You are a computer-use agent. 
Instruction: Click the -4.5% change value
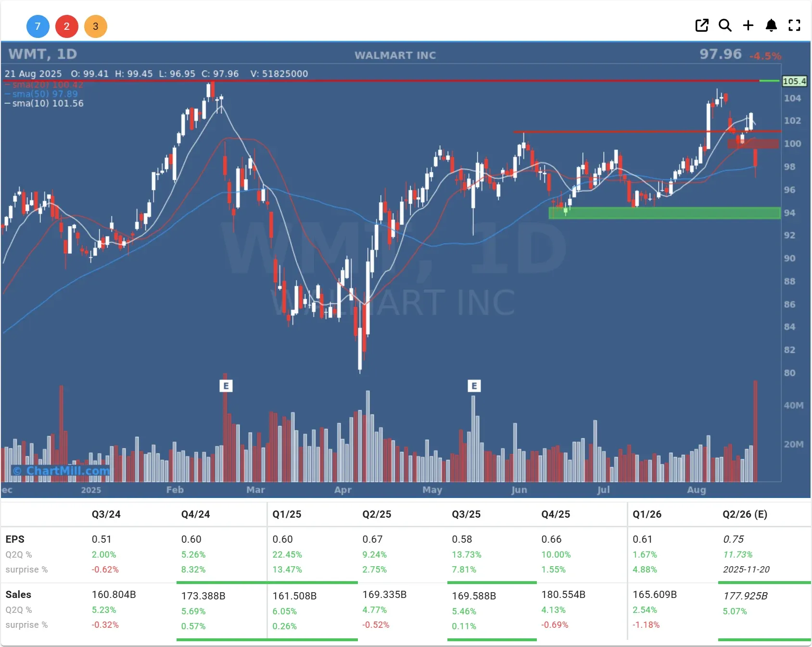coord(765,56)
